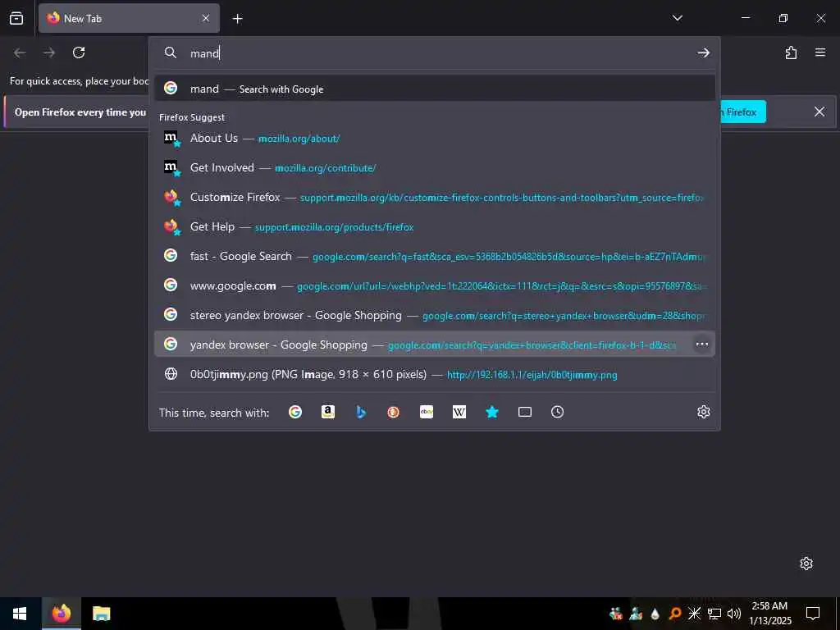Search this time with DuckDuckGo
Viewport: 840px width, 630px height.
tap(393, 412)
